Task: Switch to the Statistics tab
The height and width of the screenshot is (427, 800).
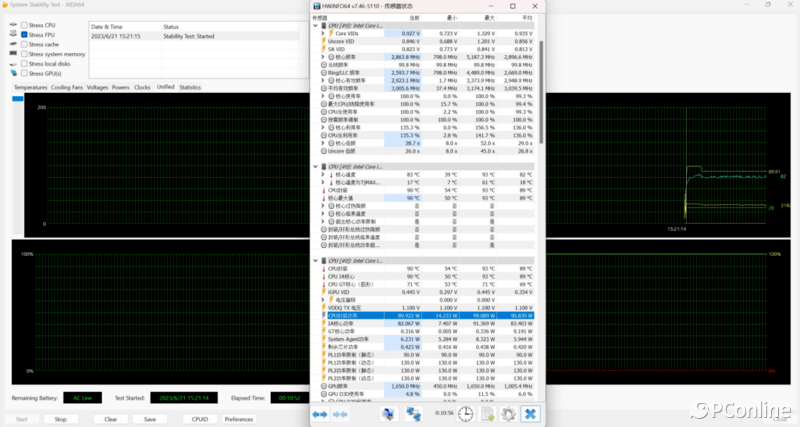Action: (190, 87)
